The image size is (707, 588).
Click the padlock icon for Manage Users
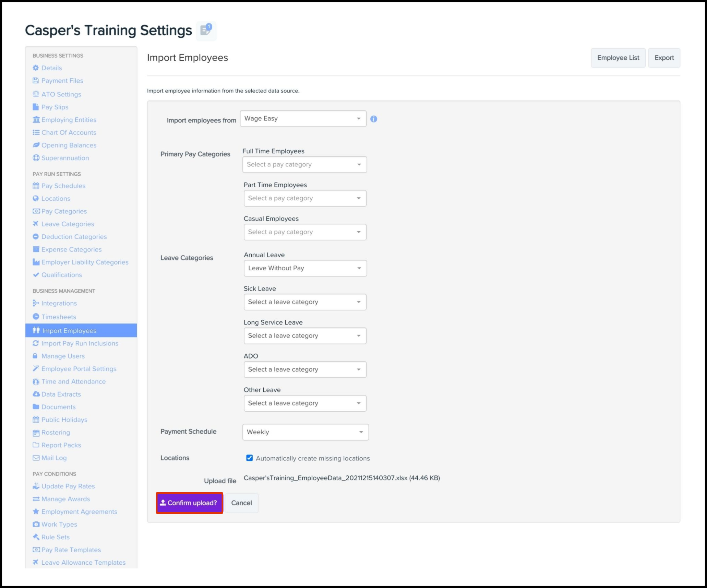pyautogui.click(x=35, y=356)
